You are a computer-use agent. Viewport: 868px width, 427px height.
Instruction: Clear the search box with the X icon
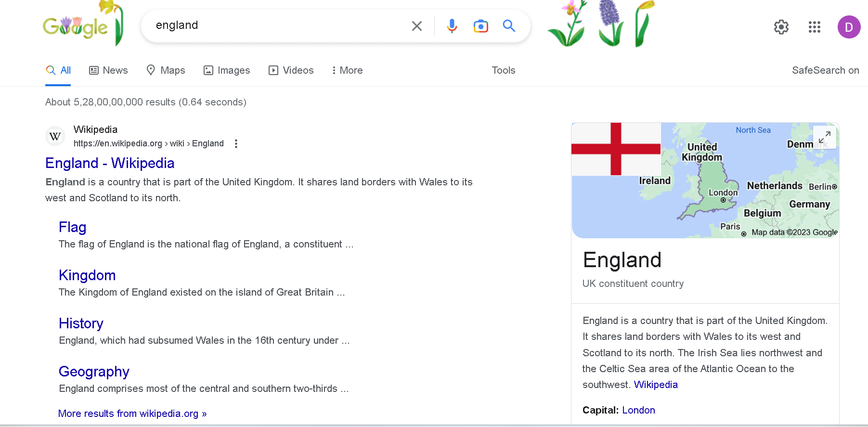(417, 26)
